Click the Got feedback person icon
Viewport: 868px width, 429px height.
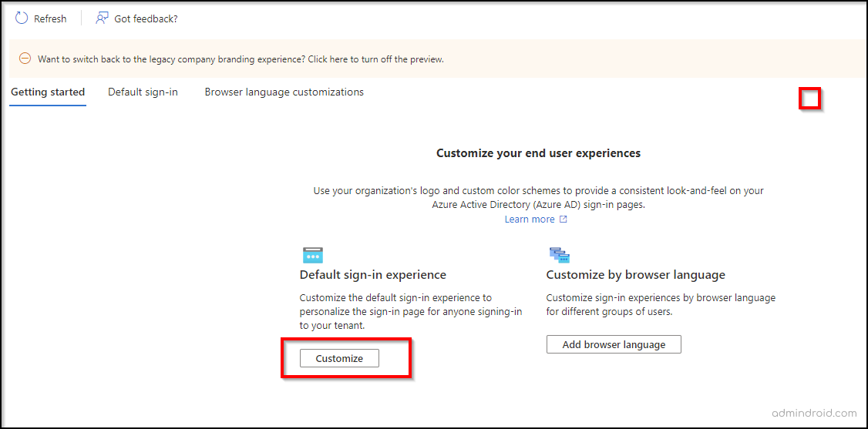(x=101, y=18)
